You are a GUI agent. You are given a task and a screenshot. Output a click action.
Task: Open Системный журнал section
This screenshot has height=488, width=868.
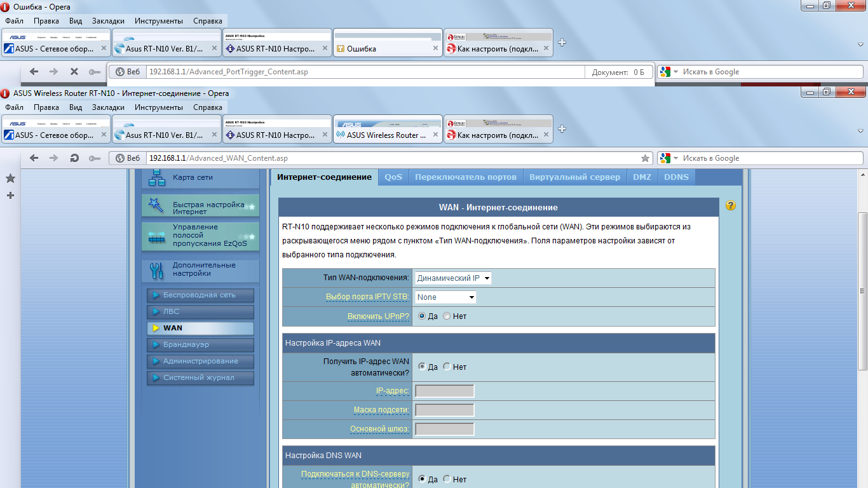pos(200,378)
